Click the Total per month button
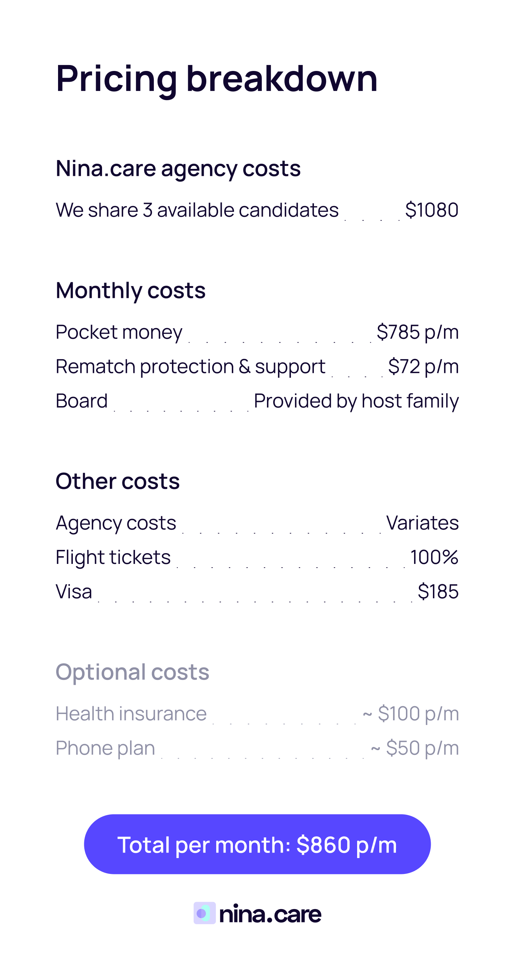 click(257, 844)
